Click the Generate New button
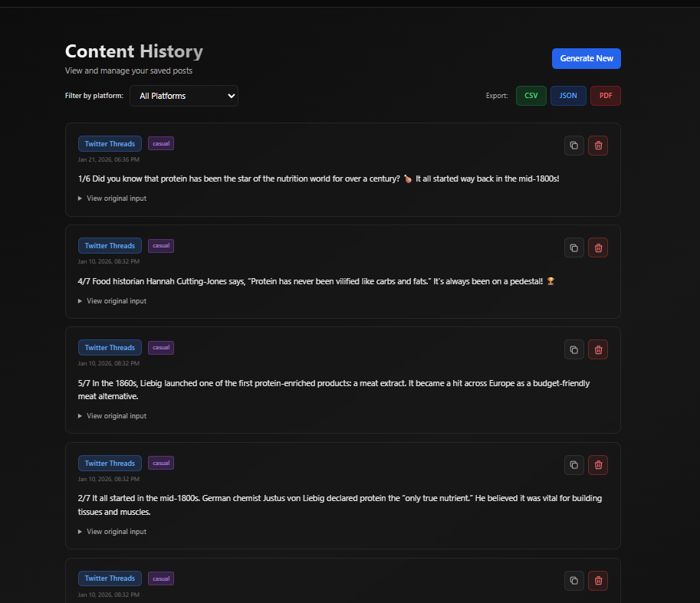The height and width of the screenshot is (603, 700). [586, 58]
